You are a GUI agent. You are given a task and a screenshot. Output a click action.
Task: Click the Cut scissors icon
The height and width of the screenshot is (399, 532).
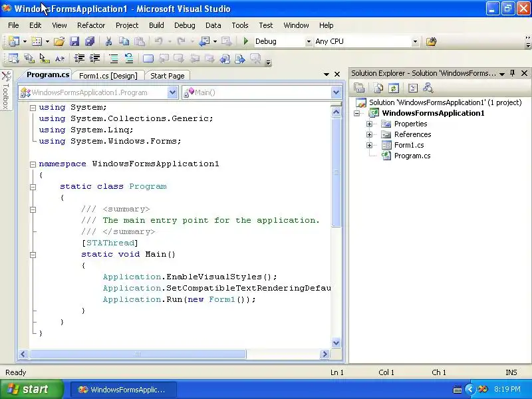pos(108,41)
